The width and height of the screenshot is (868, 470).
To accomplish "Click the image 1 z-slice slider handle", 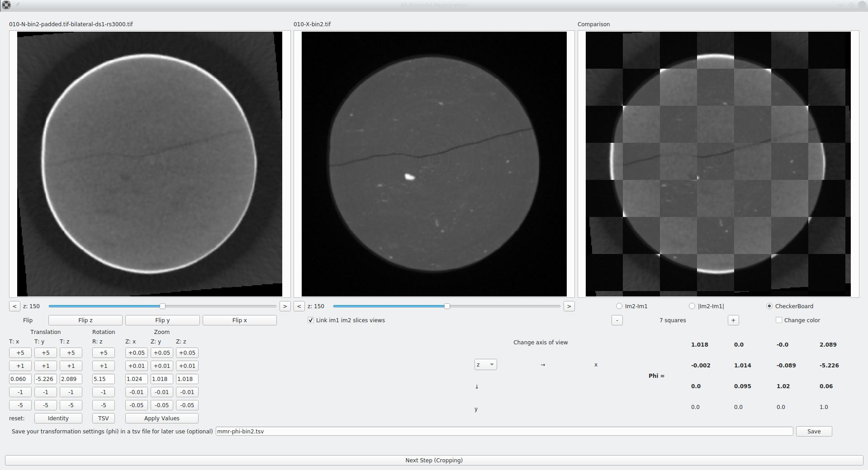I will [162, 306].
